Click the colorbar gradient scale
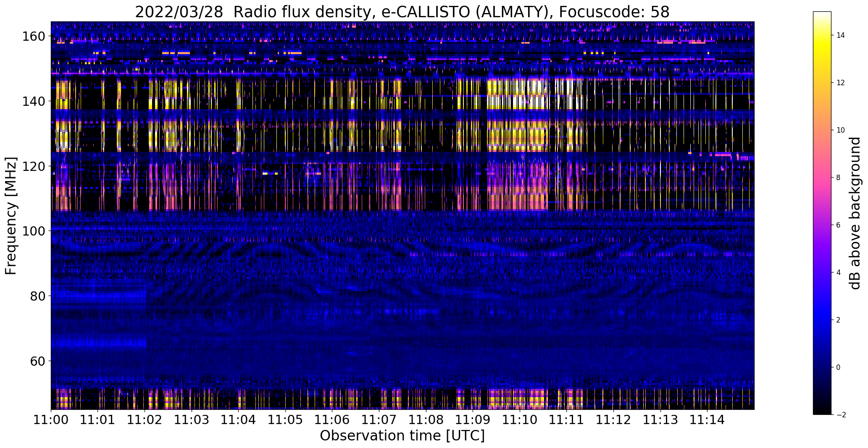 point(822,213)
